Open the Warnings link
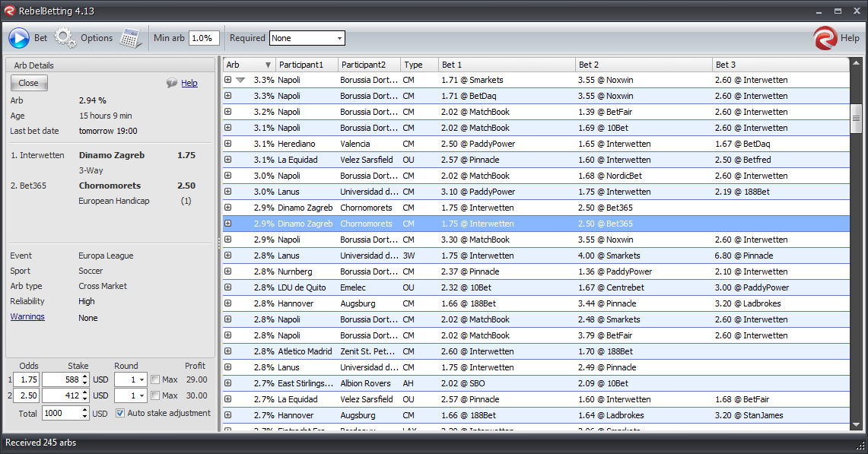This screenshot has height=454, width=868. click(27, 316)
